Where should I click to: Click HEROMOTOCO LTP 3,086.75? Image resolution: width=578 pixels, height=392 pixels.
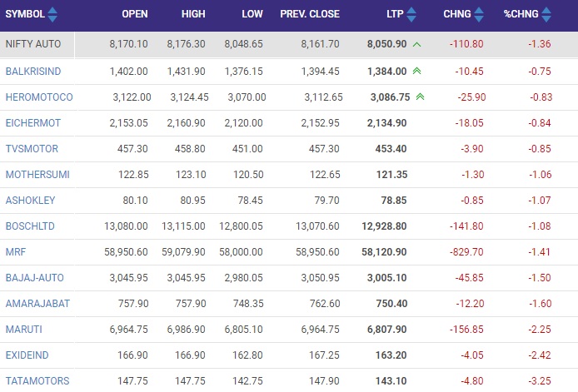pyautogui.click(x=390, y=97)
